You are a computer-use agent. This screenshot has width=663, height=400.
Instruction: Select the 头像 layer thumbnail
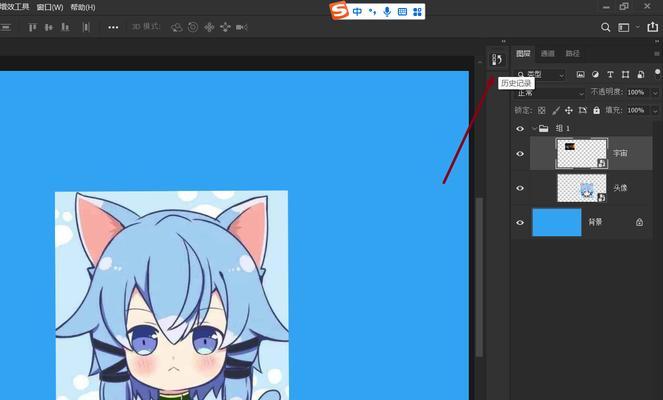(582, 188)
